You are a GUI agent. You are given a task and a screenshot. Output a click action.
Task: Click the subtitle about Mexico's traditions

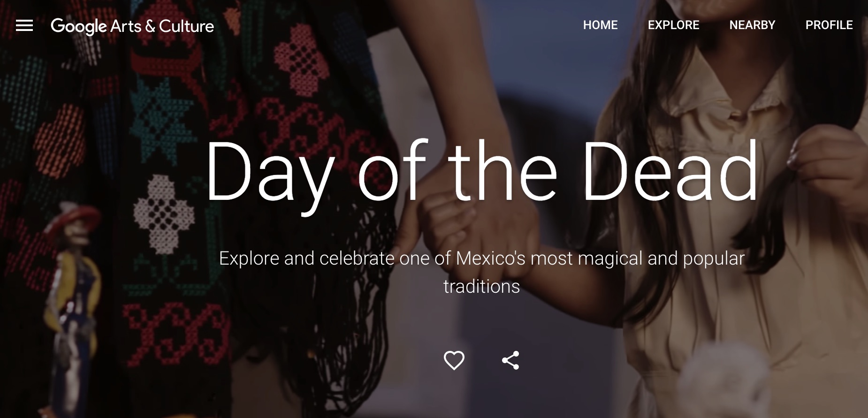tap(482, 272)
